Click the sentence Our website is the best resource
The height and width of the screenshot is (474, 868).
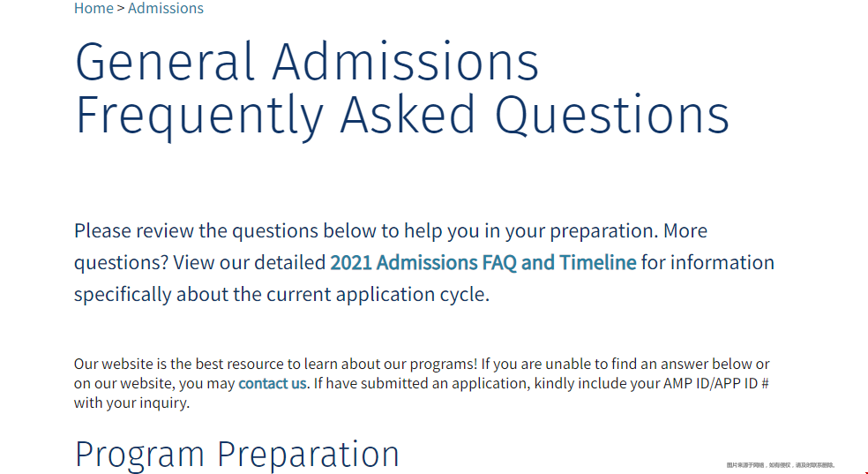275,364
